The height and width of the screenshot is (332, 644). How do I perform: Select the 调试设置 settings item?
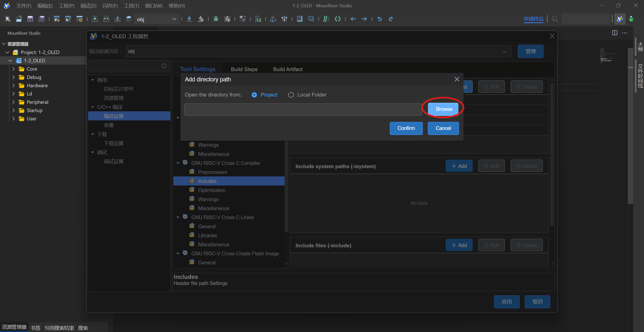[x=114, y=161]
